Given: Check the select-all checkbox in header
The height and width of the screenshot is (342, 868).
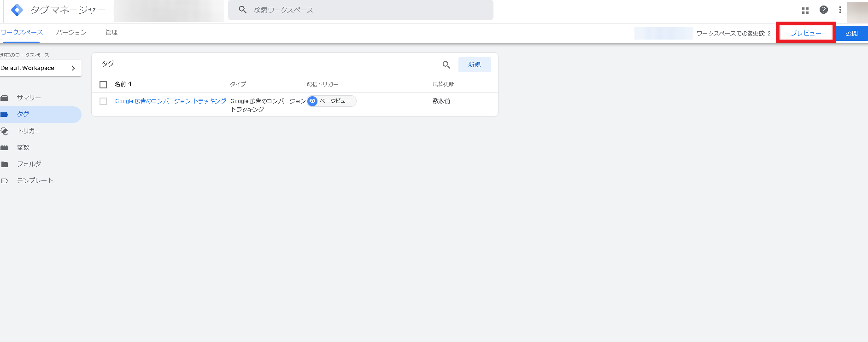Looking at the screenshot, I should (x=103, y=85).
